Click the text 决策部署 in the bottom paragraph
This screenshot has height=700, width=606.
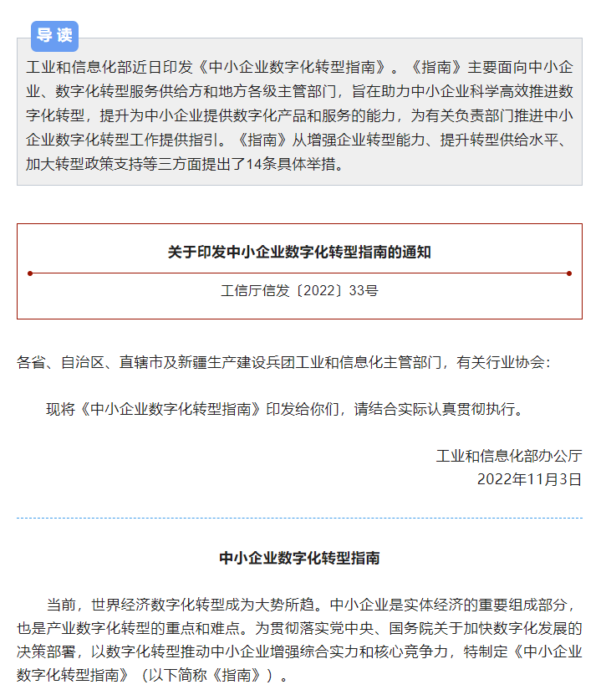46,651
